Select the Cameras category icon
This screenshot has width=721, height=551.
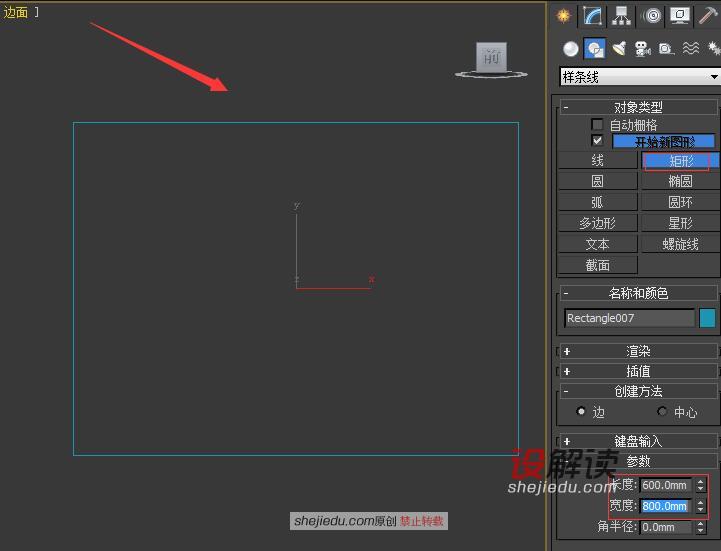click(x=642, y=48)
